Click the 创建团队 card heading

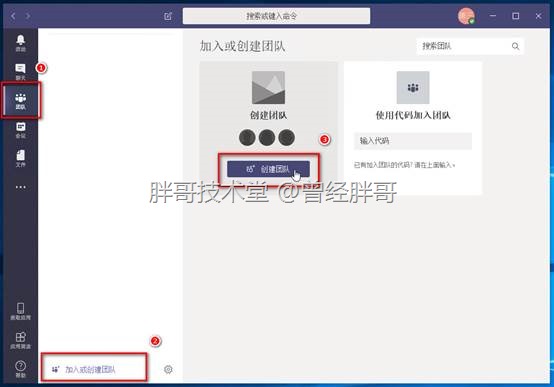268,115
